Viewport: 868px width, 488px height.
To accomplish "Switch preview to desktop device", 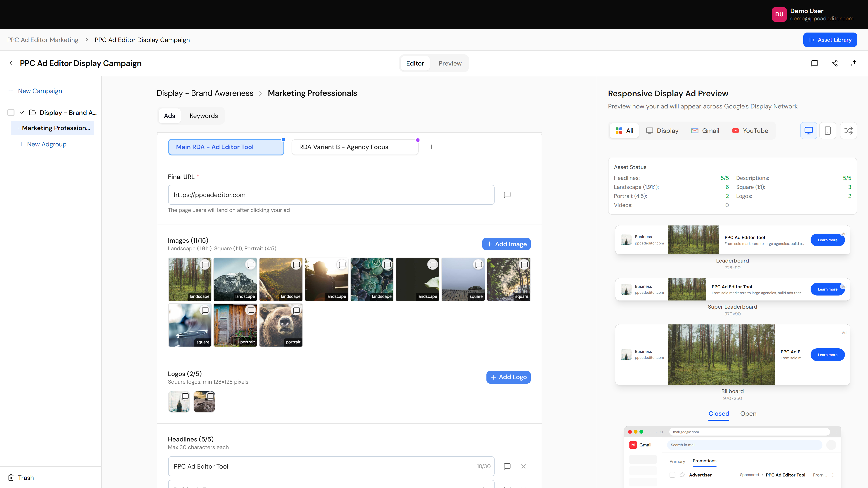I will [x=809, y=131].
